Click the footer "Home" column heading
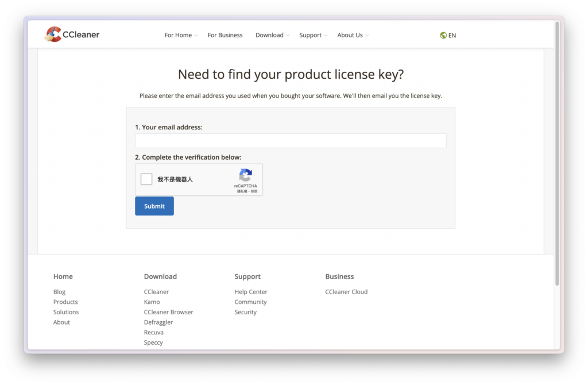 (63, 276)
